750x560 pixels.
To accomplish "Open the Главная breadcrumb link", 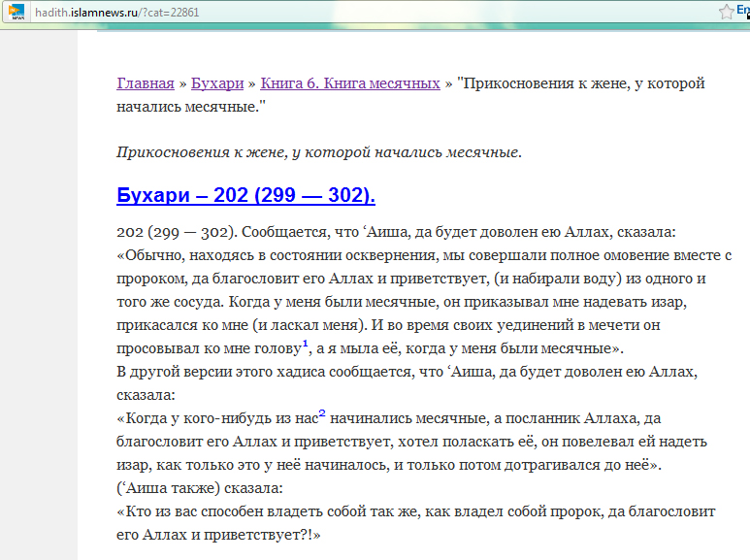I will click(x=146, y=83).
